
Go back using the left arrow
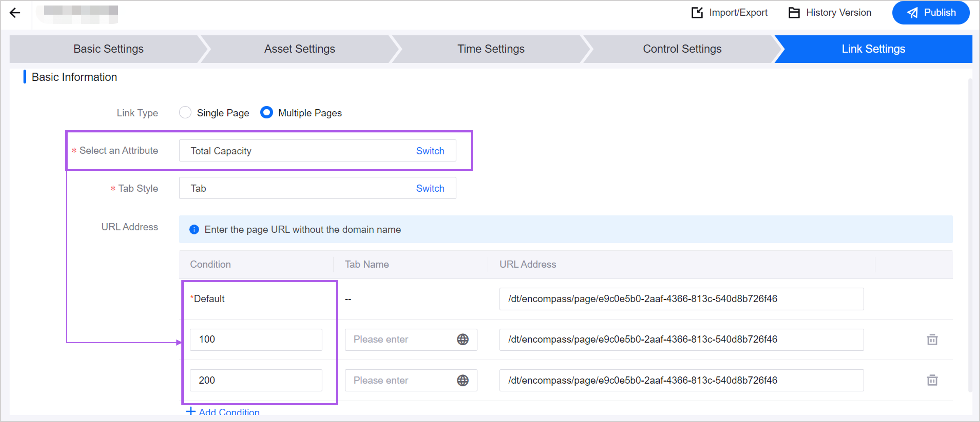coord(15,12)
